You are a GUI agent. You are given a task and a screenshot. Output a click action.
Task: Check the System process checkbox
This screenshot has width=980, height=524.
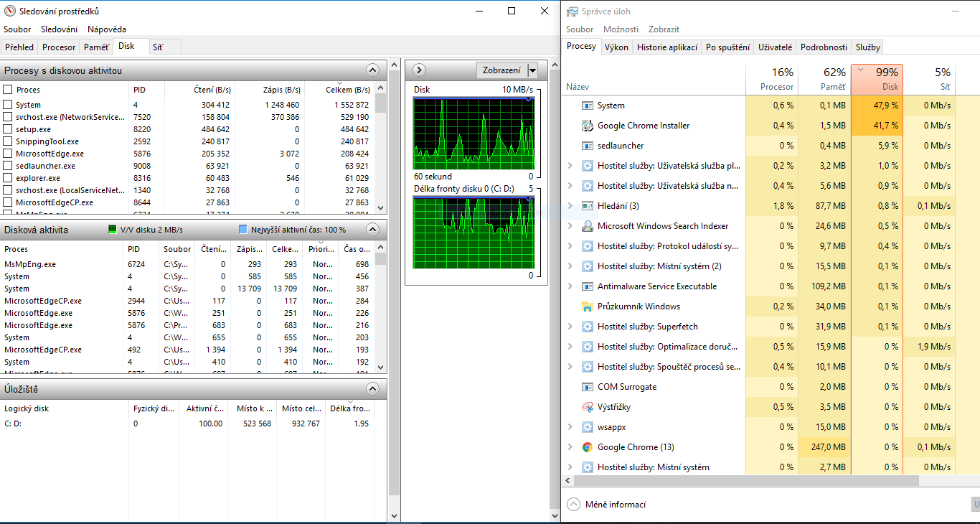[8, 105]
